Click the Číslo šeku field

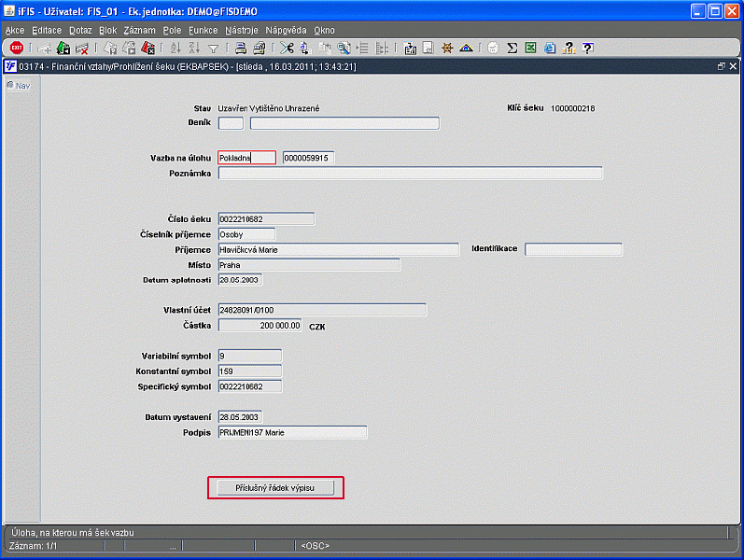tap(266, 218)
